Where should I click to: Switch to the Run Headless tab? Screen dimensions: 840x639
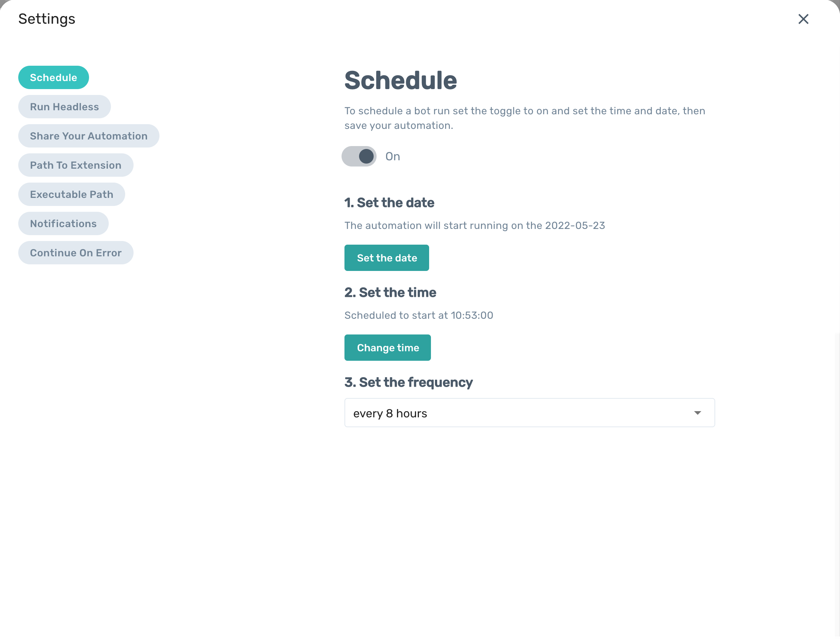(64, 107)
